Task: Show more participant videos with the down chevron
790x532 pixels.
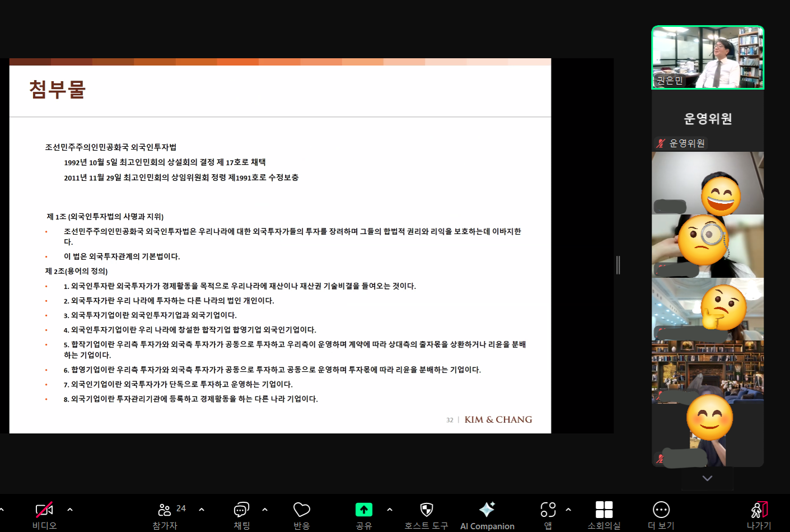Action: (x=707, y=478)
